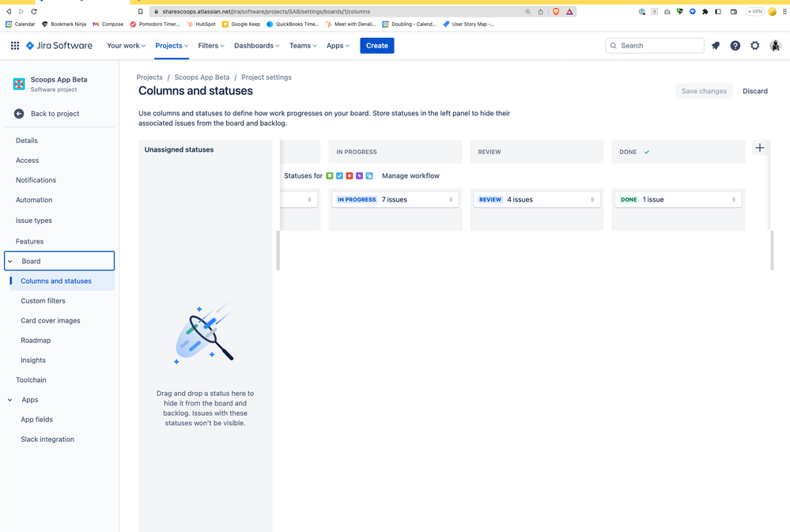This screenshot has height=532, width=790.
Task: Select Columns and statuses in sidebar
Action: point(62,281)
